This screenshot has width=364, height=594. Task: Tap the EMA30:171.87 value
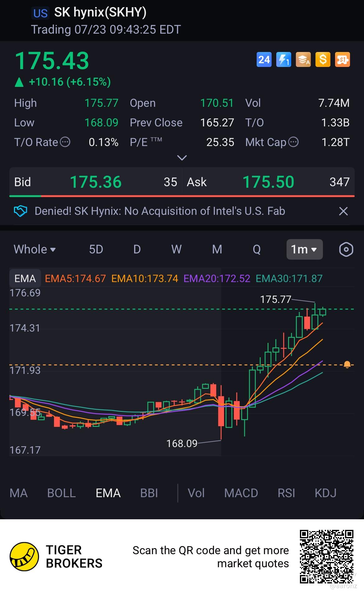[289, 278]
